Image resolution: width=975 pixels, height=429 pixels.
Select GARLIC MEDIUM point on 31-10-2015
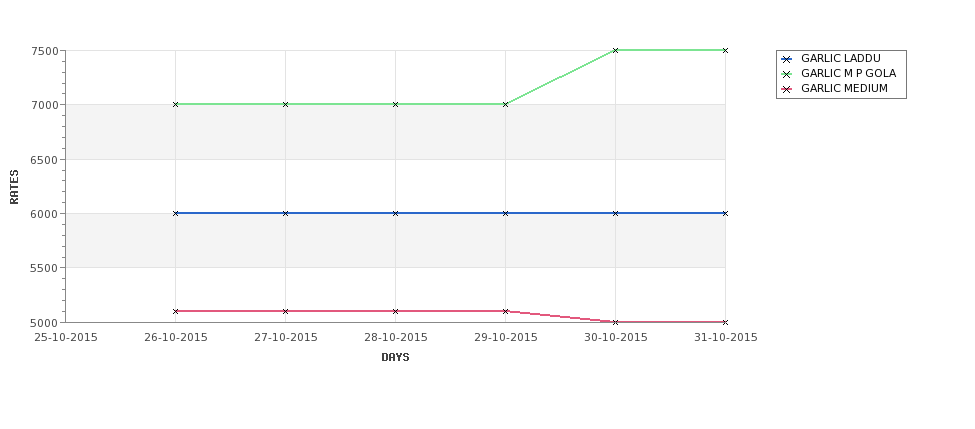click(725, 322)
